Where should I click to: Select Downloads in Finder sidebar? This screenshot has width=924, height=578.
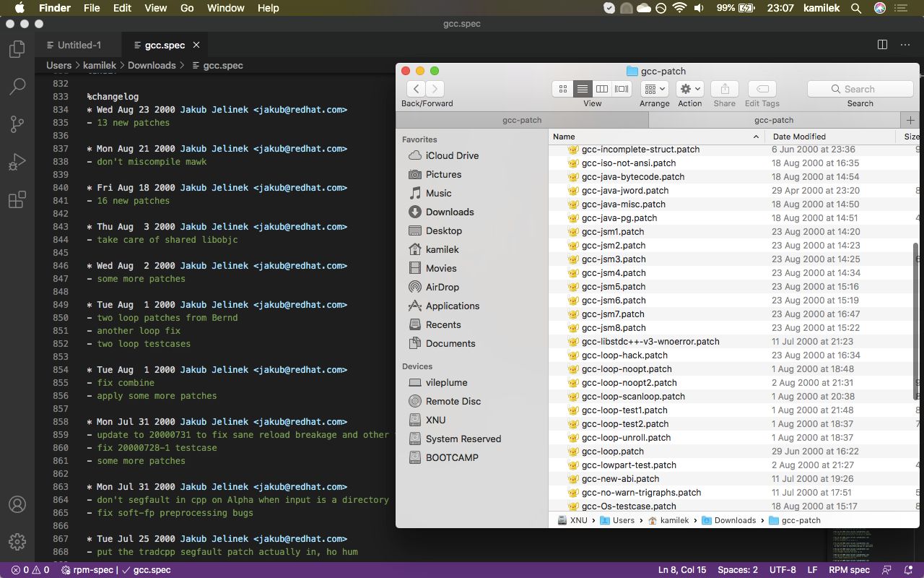coord(449,212)
